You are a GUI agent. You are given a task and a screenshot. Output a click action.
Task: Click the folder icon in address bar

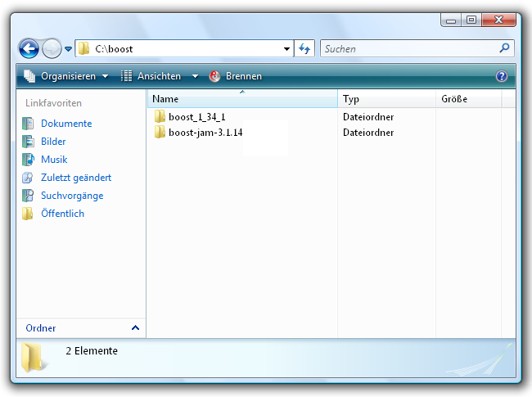83,49
